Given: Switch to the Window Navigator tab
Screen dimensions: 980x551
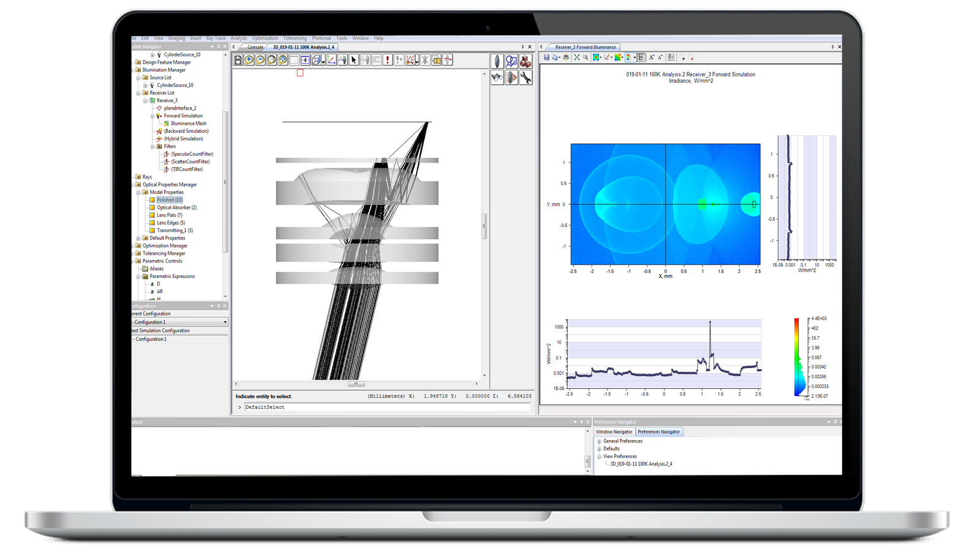Looking at the screenshot, I should pyautogui.click(x=613, y=432).
